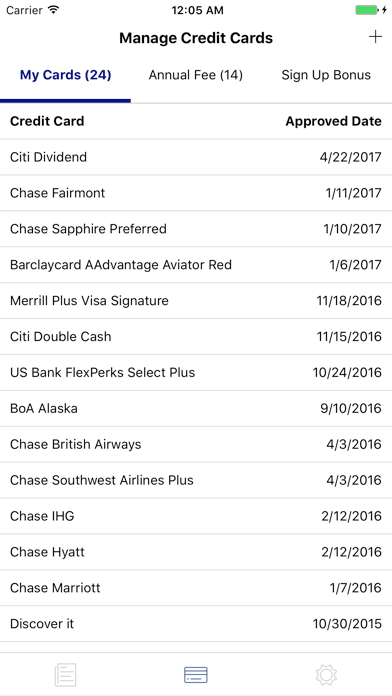The width and height of the screenshot is (392, 696).
Task: Open the document list tab icon
Action: click(65, 675)
